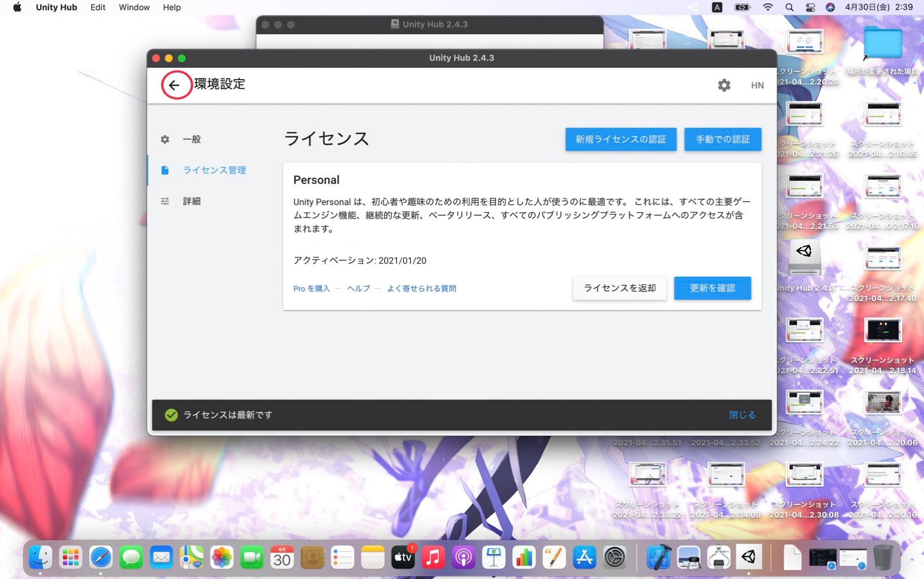
Task: Open the Trash in the Dock
Action: tap(883, 557)
